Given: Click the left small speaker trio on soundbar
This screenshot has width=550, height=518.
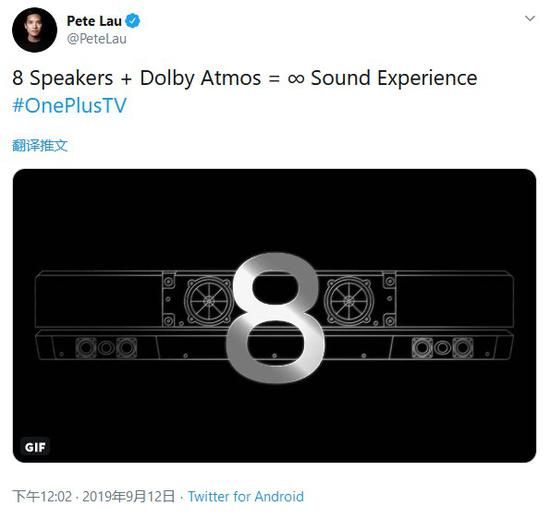Looking at the screenshot, I should click(106, 348).
